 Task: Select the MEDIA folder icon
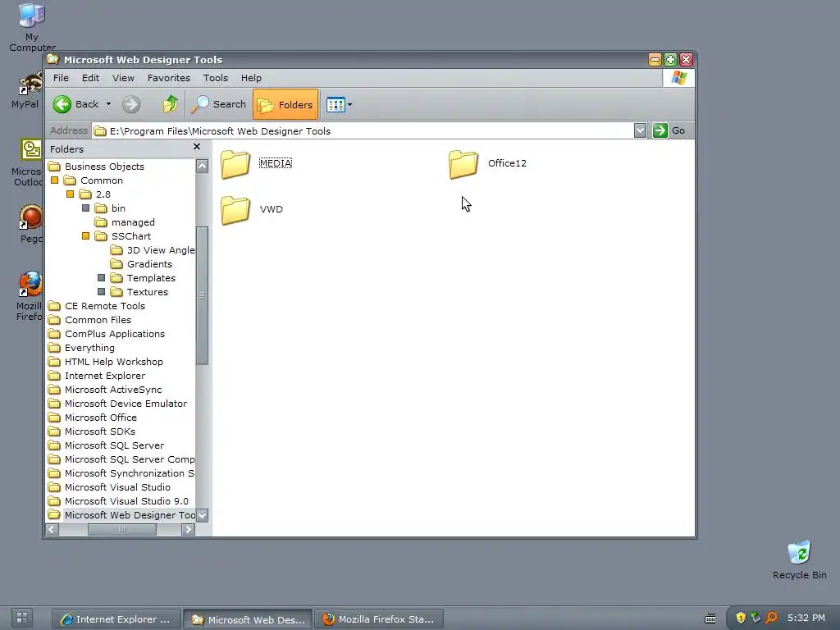235,164
